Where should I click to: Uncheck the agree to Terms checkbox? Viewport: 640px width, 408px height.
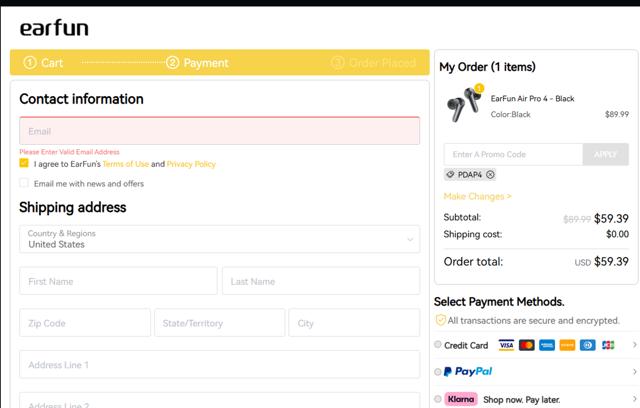[24, 163]
